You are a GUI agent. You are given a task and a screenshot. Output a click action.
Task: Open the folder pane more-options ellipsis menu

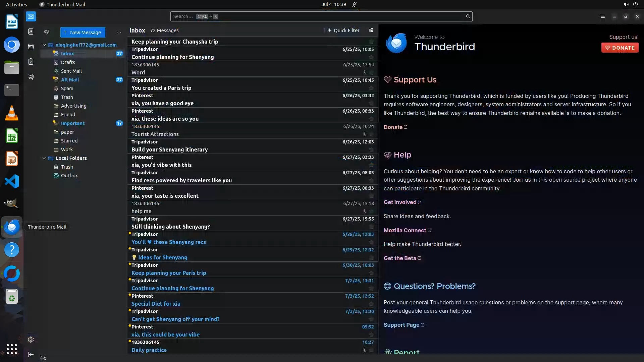pos(119,32)
